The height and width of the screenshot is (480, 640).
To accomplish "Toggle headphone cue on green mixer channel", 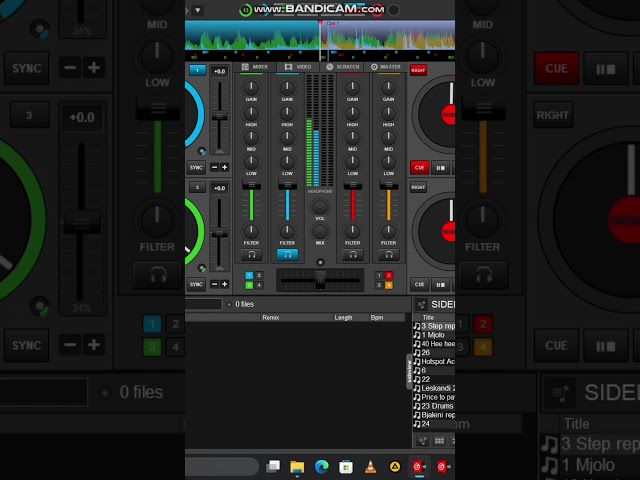I will click(251, 255).
